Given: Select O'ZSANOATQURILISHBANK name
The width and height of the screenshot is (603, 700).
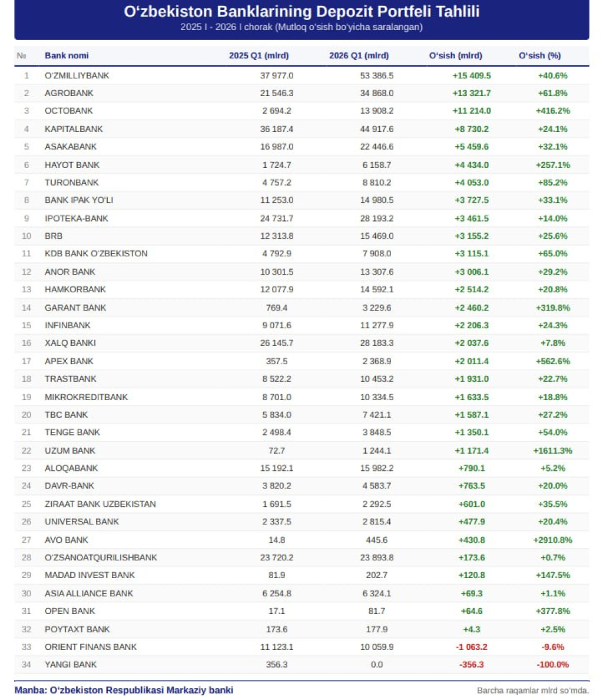Looking at the screenshot, I should (x=101, y=557).
